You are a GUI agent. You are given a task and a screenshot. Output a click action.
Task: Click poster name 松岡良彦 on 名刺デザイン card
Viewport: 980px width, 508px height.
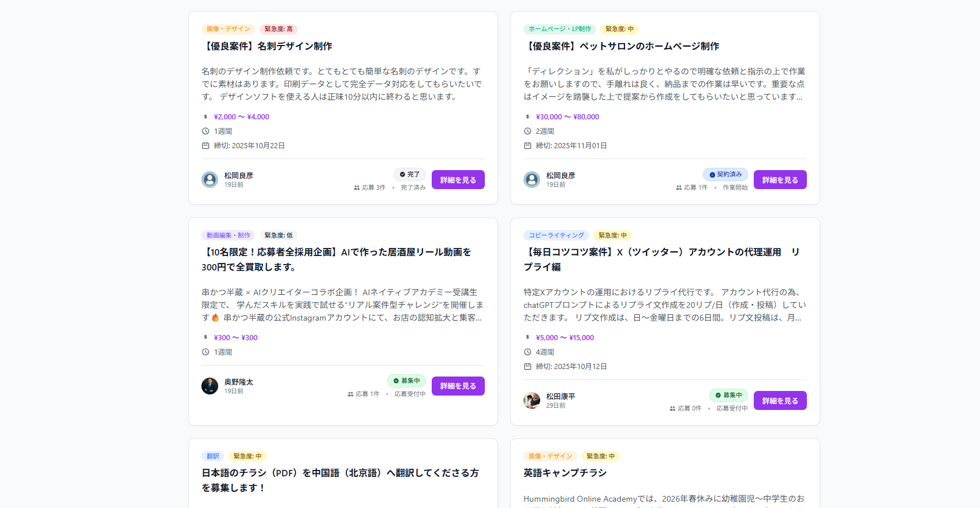pos(239,175)
